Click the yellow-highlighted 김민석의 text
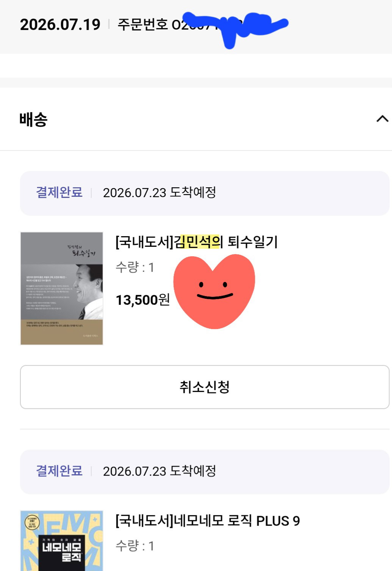392x571 pixels. point(198,242)
